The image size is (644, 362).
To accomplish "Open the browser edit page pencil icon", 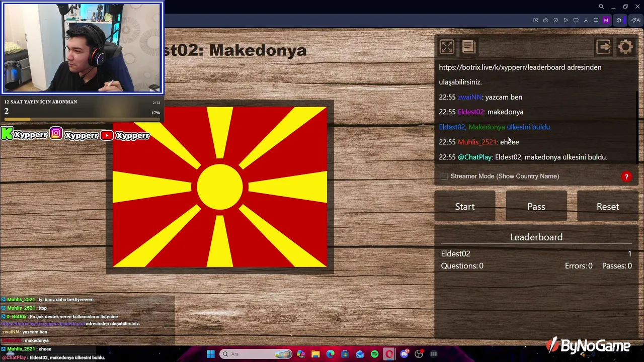I will (536, 20).
